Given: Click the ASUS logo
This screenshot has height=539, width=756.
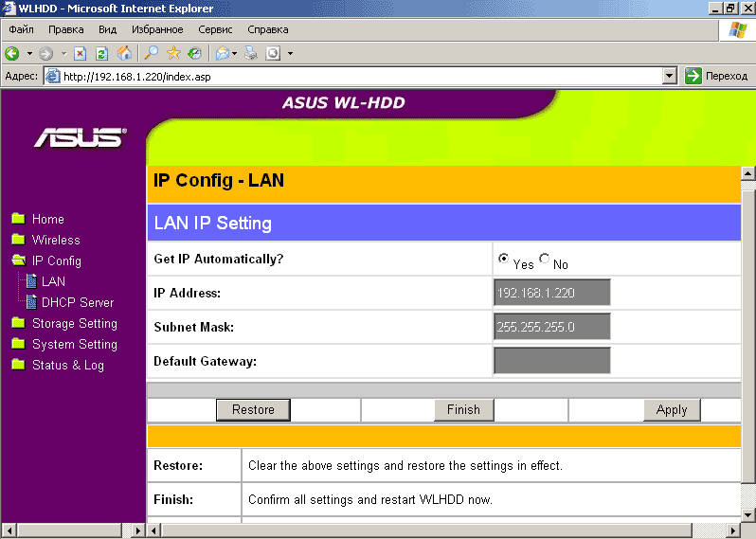Looking at the screenshot, I should (81, 137).
